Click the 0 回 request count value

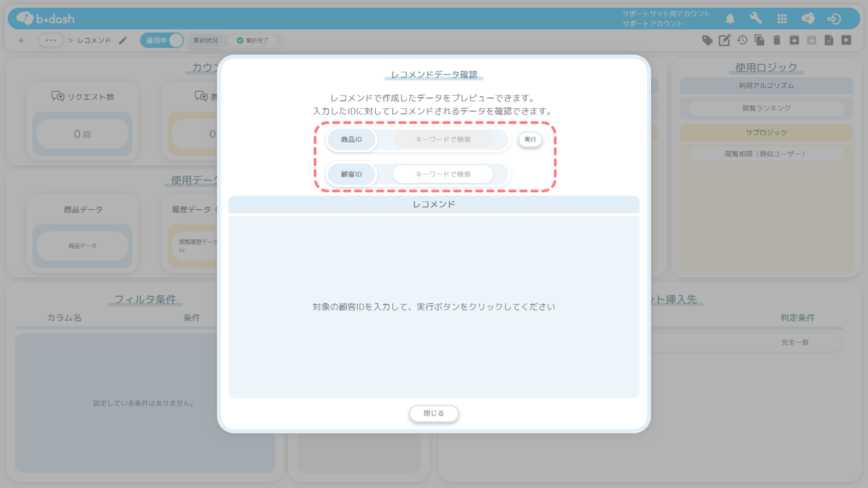click(x=82, y=134)
